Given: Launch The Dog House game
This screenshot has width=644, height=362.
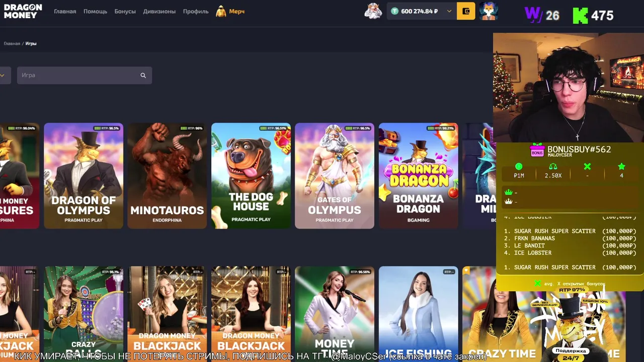Looking at the screenshot, I should pyautogui.click(x=251, y=176).
